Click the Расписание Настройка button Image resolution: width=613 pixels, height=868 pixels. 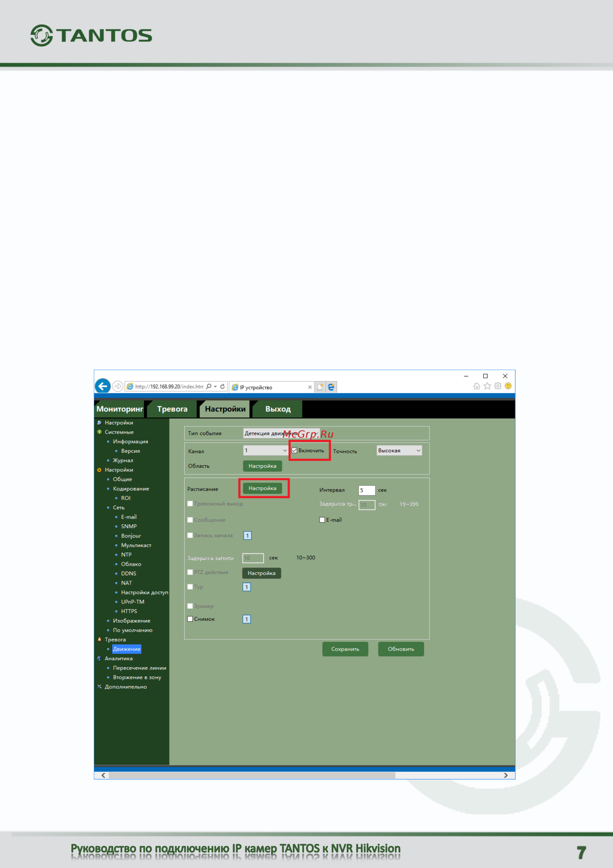tap(262, 488)
